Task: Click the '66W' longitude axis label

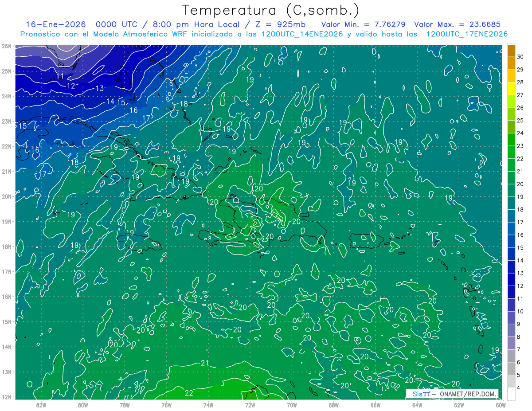Action: click(x=376, y=405)
